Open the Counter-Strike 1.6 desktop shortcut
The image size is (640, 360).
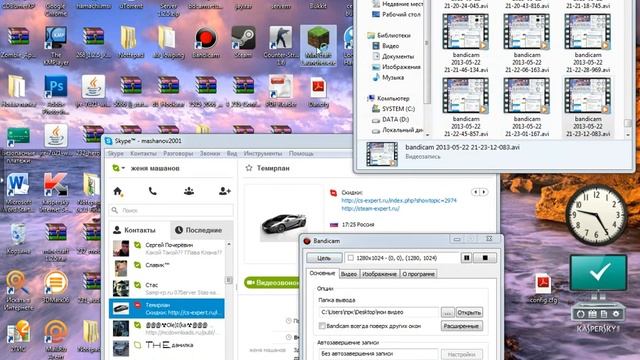[x=280, y=46]
